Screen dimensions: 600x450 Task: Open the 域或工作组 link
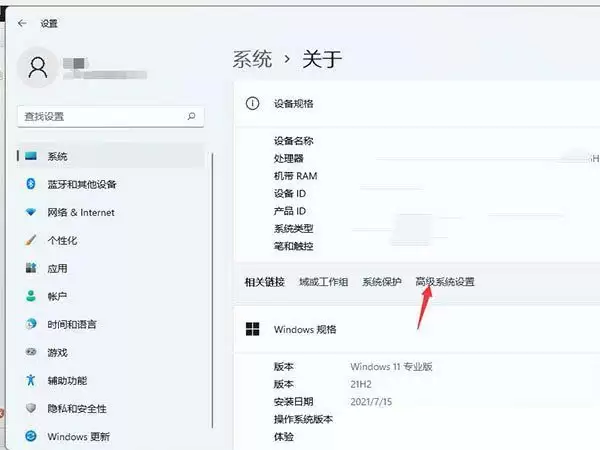pyautogui.click(x=324, y=282)
